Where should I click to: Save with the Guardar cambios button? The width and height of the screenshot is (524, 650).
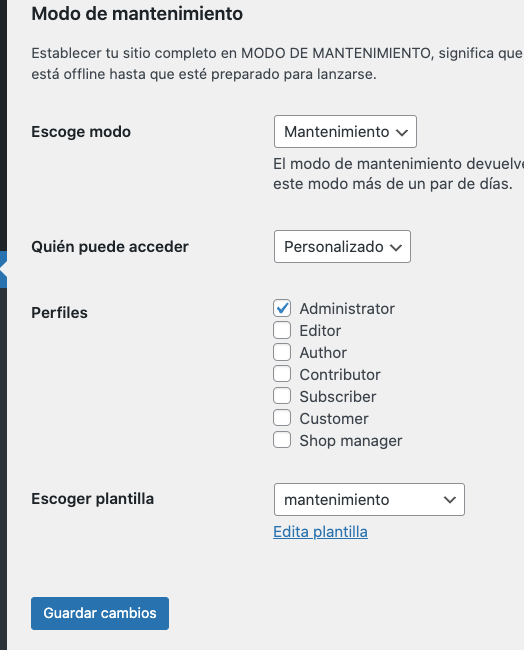[100, 613]
